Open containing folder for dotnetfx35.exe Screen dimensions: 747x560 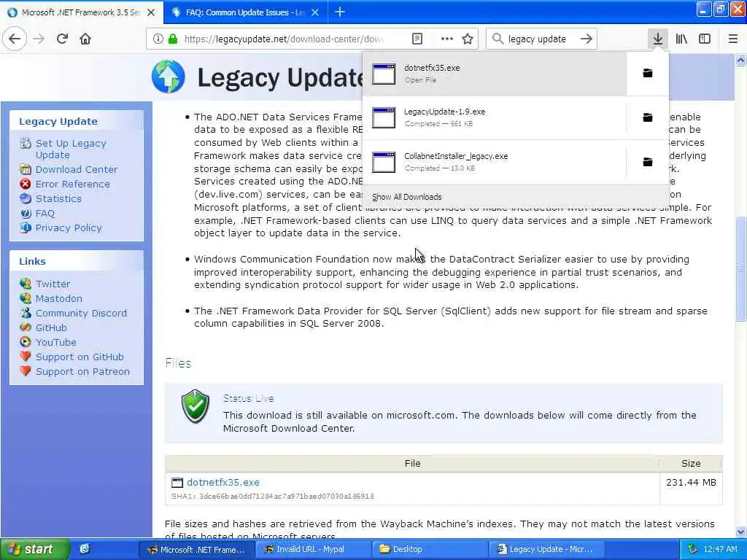pyautogui.click(x=648, y=73)
